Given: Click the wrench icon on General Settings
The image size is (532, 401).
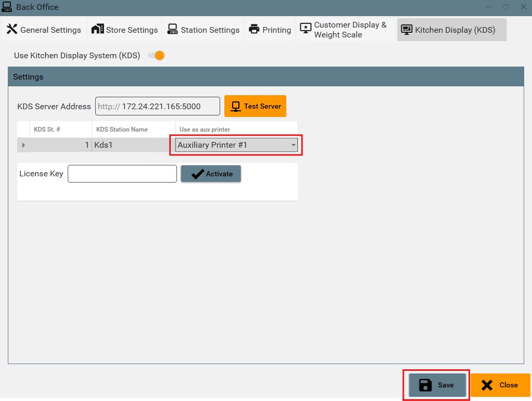Looking at the screenshot, I should coord(12,29).
